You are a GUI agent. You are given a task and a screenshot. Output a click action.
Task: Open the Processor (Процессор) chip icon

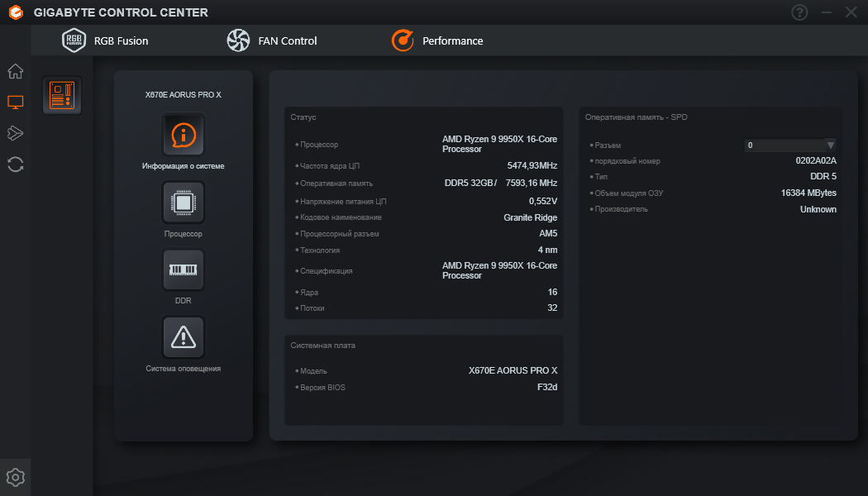(184, 202)
